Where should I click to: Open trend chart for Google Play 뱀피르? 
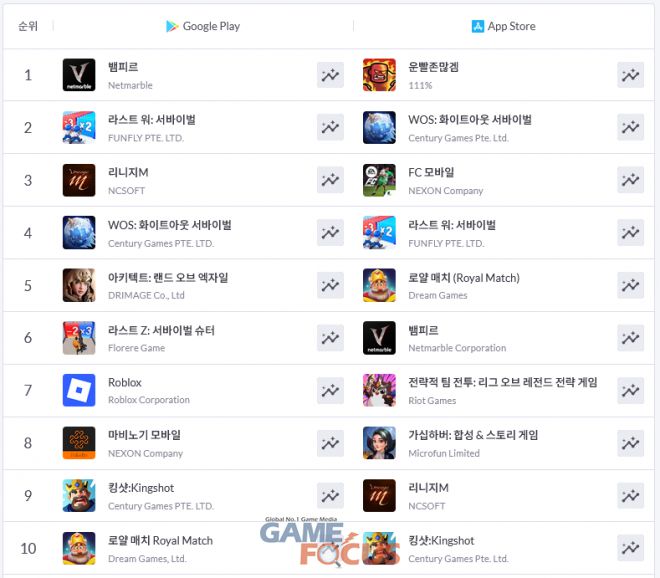pyautogui.click(x=330, y=75)
